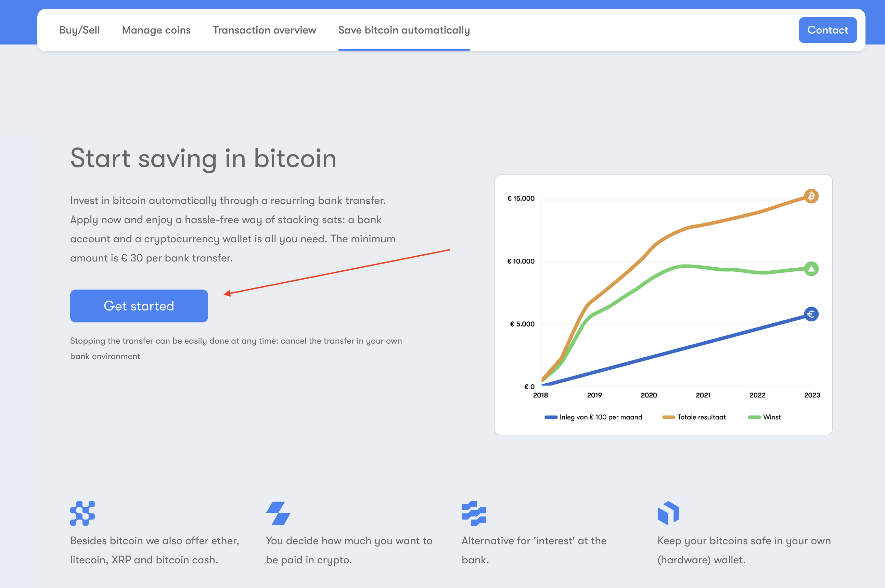885x588 pixels.
Task: Click the green triangle marker ending the Winst line
Action: (x=811, y=268)
